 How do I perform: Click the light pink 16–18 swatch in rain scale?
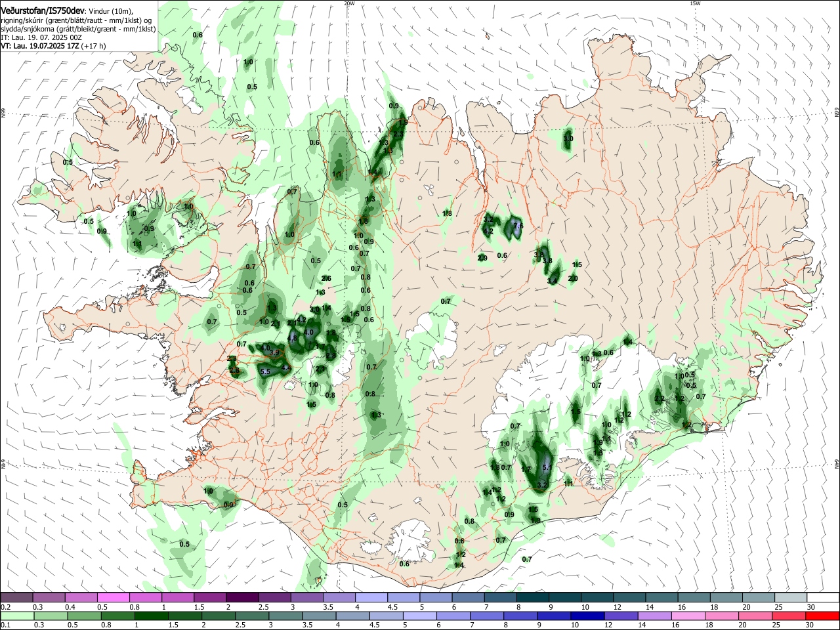pos(688,616)
